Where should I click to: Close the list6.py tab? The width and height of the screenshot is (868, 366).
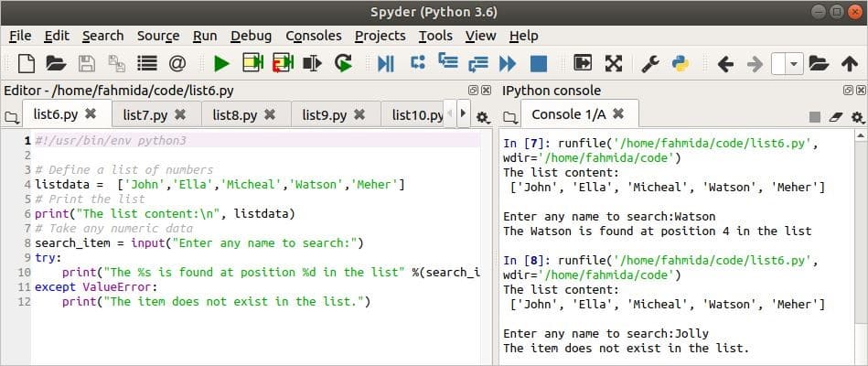tap(91, 113)
